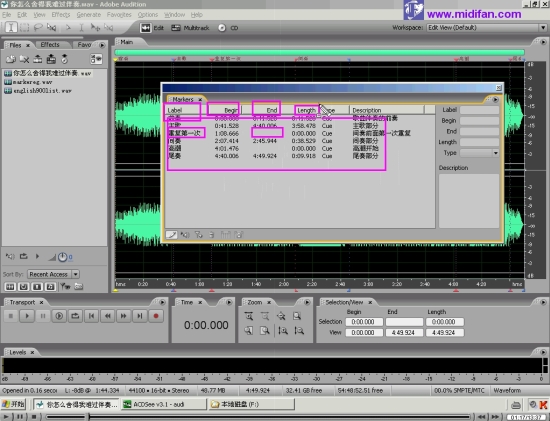The image size is (550, 421).
Task: Select markereg.wav in the file list
Action: click(28, 82)
